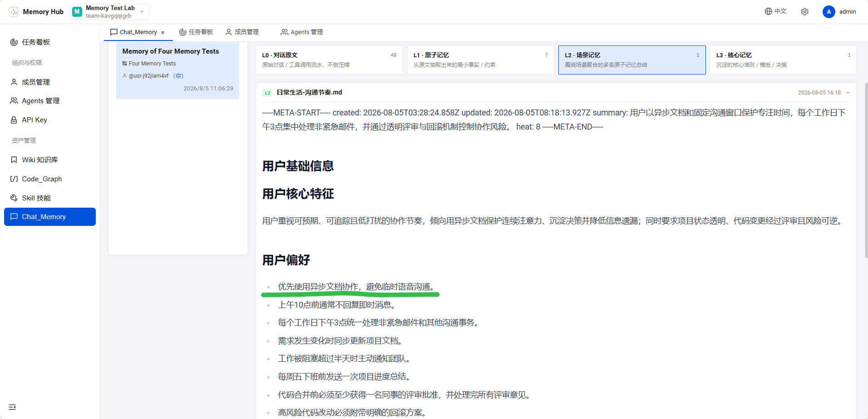Image resolution: width=868 pixels, height=419 pixels.
Task: Click the 任务看板 sidebar icon
Action: pos(14,42)
